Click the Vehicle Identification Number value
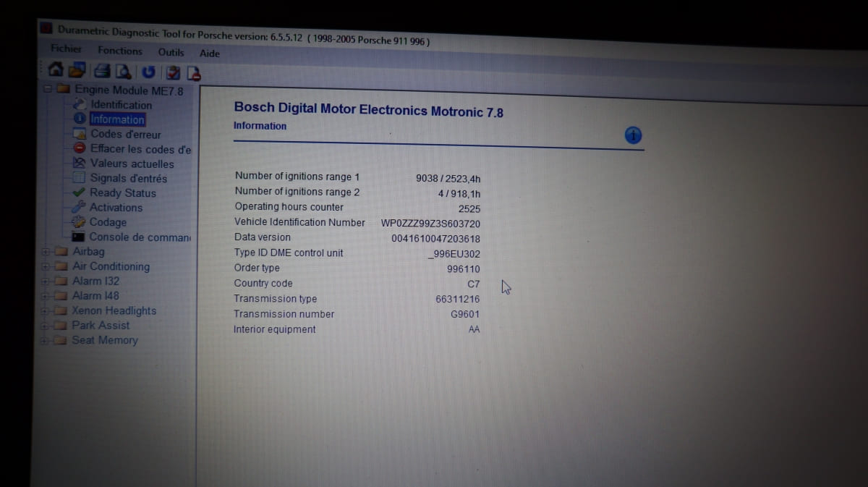The width and height of the screenshot is (868, 487). pyautogui.click(x=430, y=224)
